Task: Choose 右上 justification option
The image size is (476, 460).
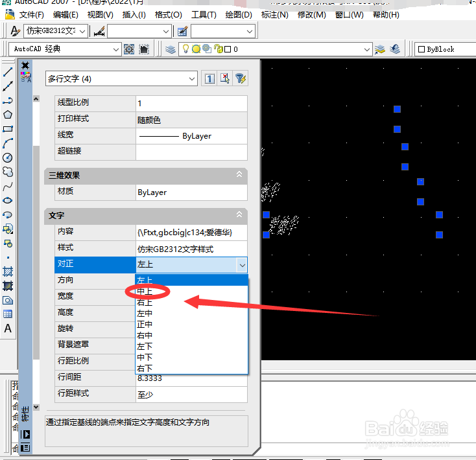Action: click(x=191, y=303)
